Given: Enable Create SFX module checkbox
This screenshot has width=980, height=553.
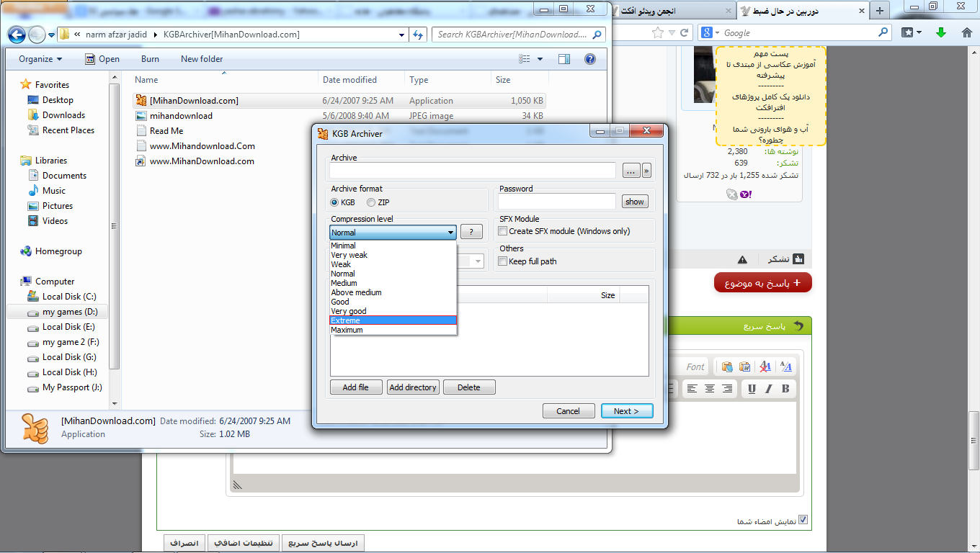Looking at the screenshot, I should [x=564, y=231].
